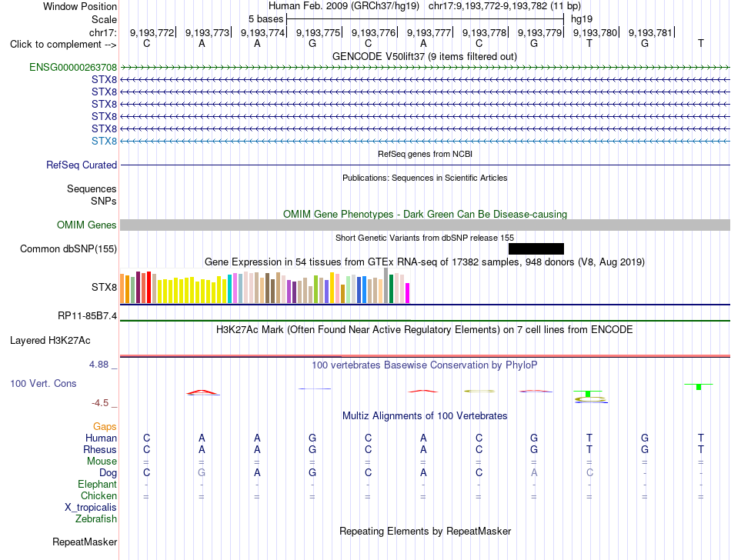Click the GTEx Gene Expression title
Screen dimensions: 731x560
(x=425, y=262)
